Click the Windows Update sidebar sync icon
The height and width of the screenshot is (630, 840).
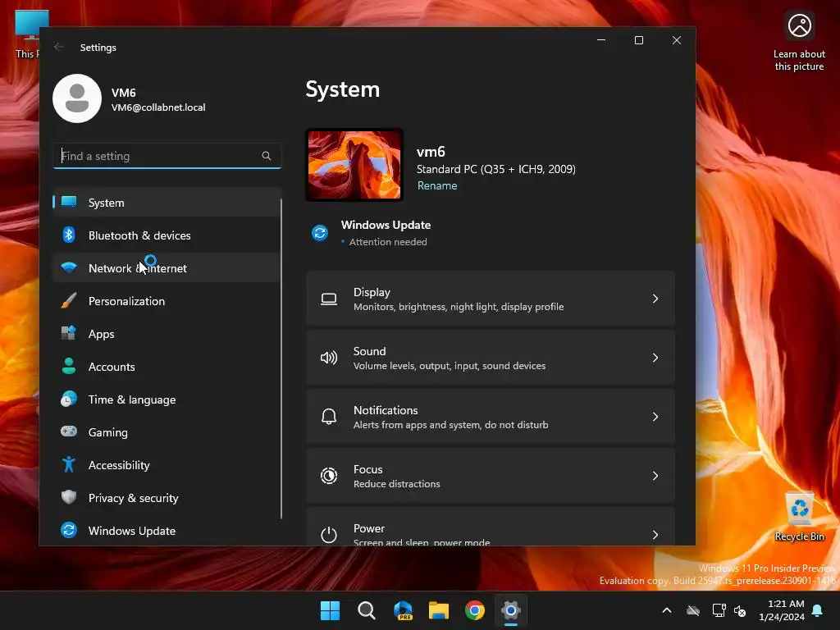pyautogui.click(x=69, y=530)
